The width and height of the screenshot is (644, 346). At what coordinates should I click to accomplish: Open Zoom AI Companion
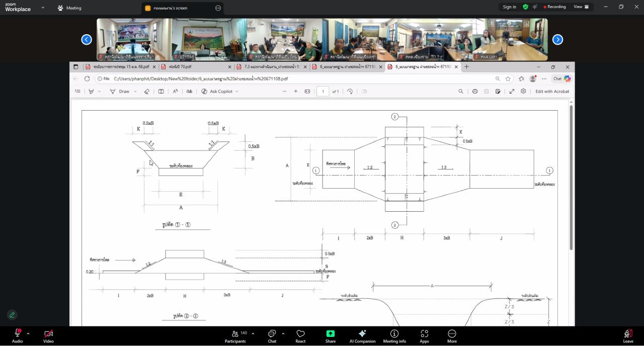point(362,336)
